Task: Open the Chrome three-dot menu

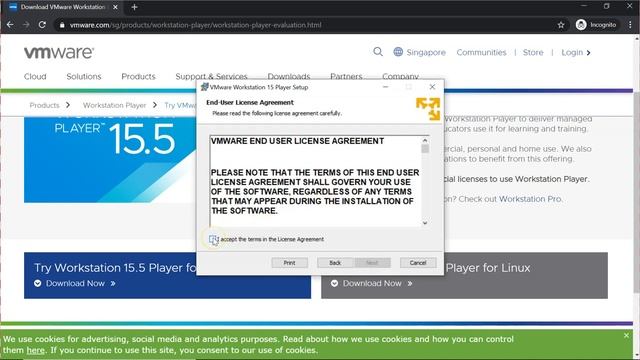Action: click(x=630, y=25)
